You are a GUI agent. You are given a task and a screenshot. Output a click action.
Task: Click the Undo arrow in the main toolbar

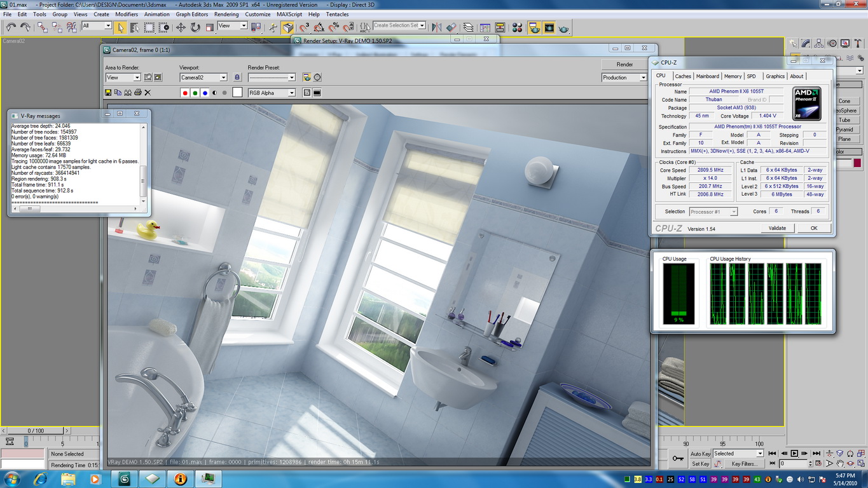coord(11,27)
